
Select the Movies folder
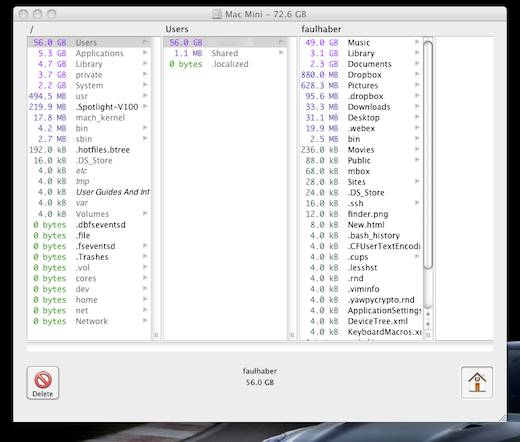click(361, 150)
